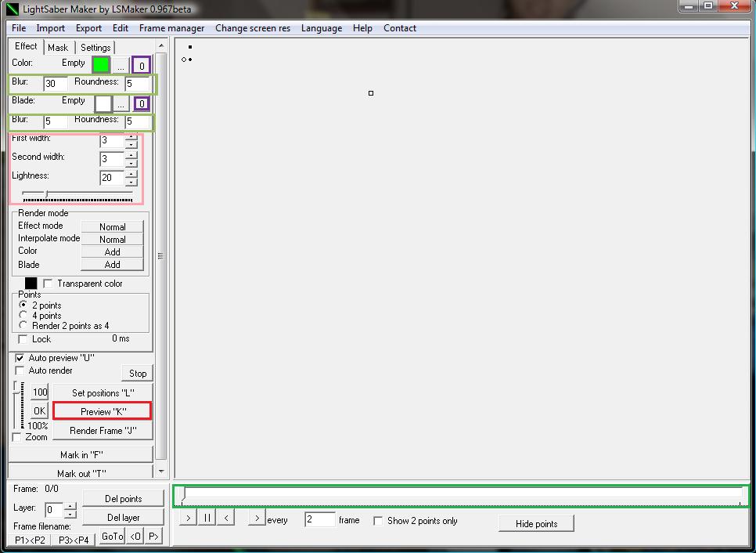The image size is (756, 553).
Task: Edit the Color Blur field showing 30
Action: point(56,84)
